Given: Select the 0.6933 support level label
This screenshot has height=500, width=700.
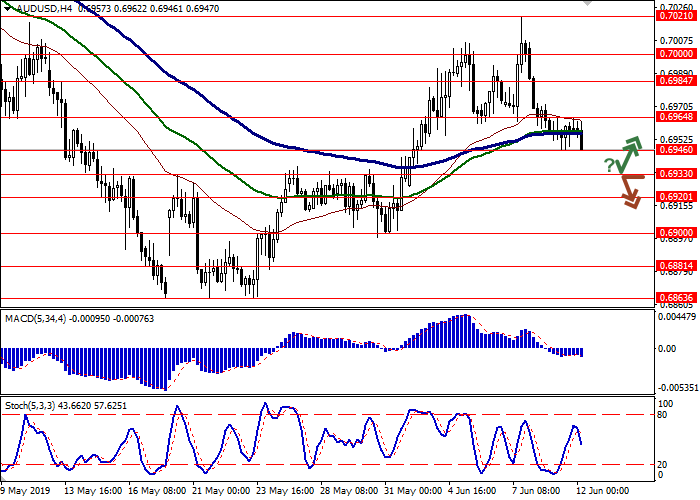Looking at the screenshot, I should [677, 174].
